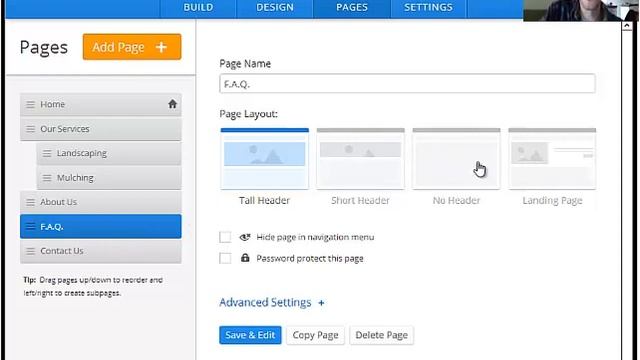Enable Password protect this page checkbox

tap(225, 258)
